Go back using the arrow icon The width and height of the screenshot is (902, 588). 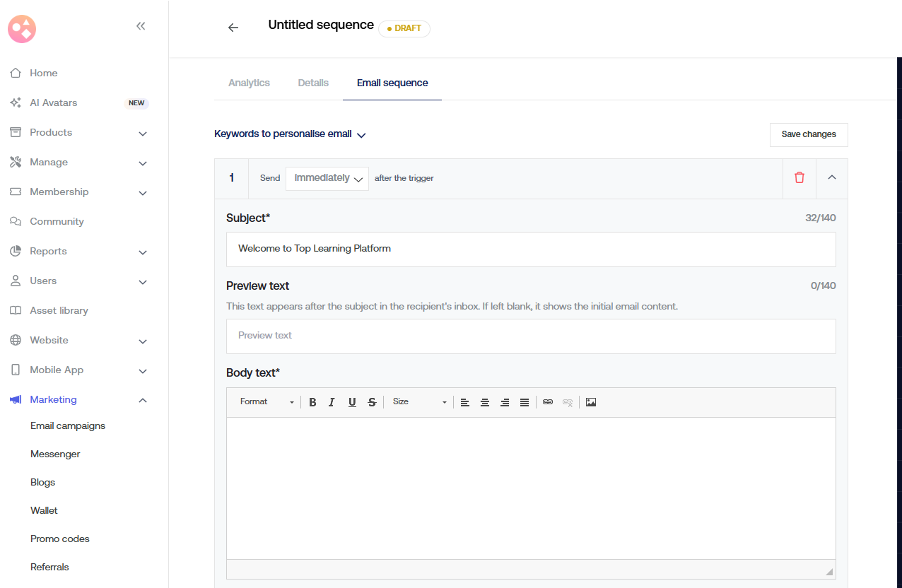[233, 28]
